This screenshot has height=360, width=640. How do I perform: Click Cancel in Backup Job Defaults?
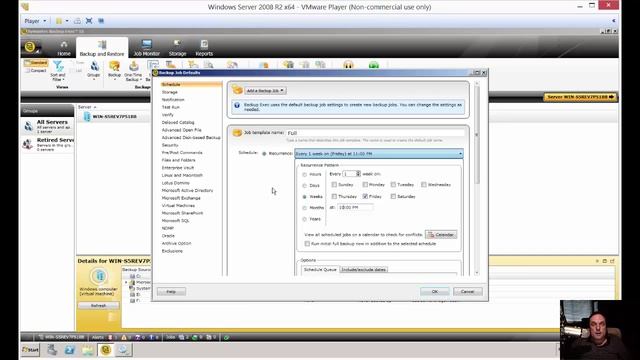click(468, 291)
